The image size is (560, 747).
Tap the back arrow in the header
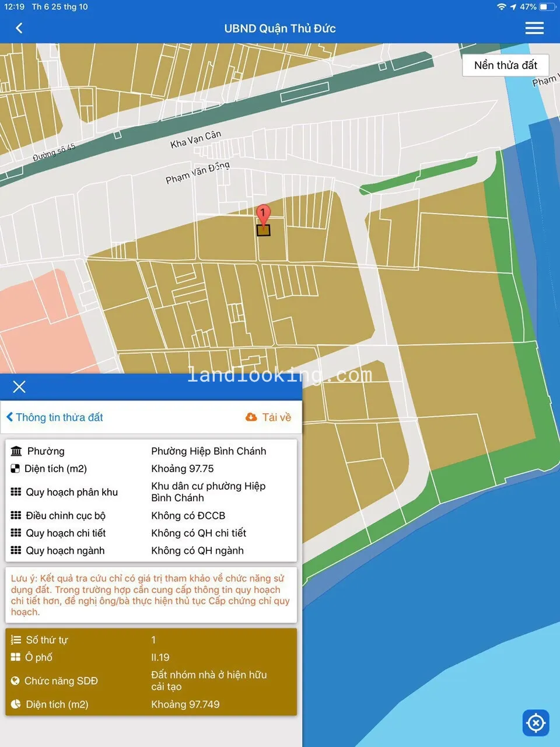coord(19,28)
